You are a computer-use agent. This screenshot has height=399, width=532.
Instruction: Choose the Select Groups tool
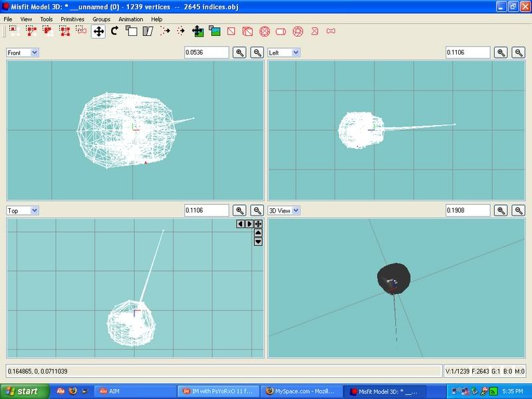tap(65, 31)
